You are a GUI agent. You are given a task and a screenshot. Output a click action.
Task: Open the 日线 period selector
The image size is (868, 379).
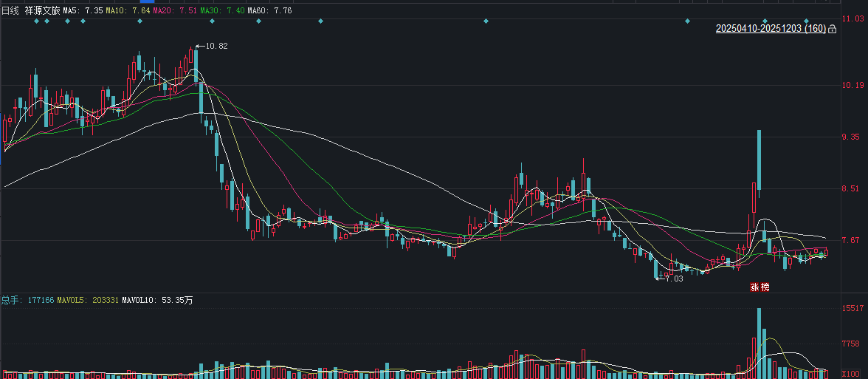[10, 11]
